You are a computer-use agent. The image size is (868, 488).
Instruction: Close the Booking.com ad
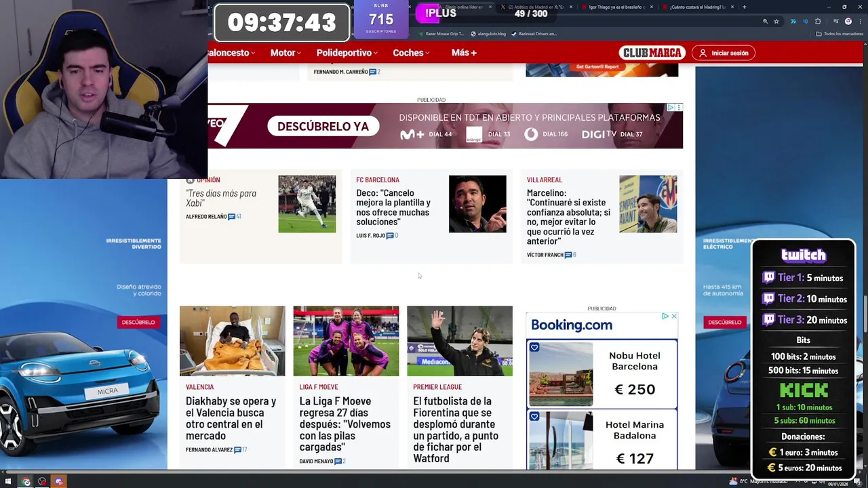[674, 317]
